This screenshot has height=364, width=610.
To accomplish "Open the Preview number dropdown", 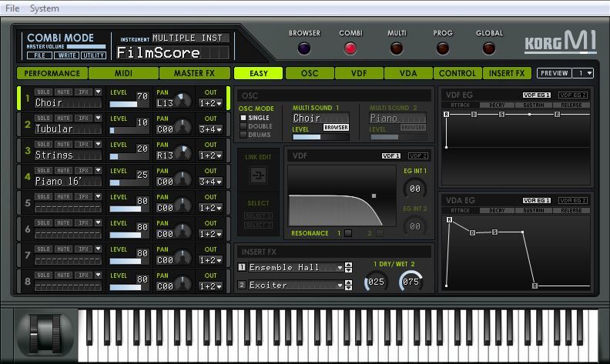I will click(x=584, y=73).
